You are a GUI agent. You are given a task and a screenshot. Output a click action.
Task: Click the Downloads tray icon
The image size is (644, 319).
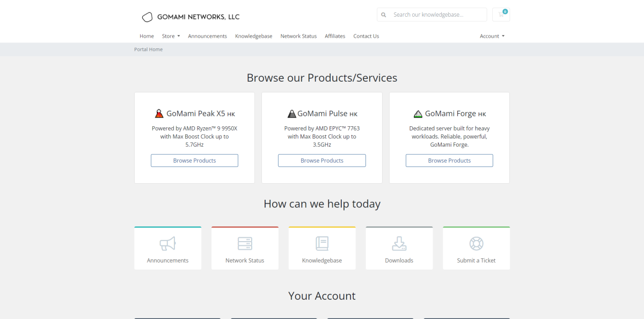[x=399, y=244]
